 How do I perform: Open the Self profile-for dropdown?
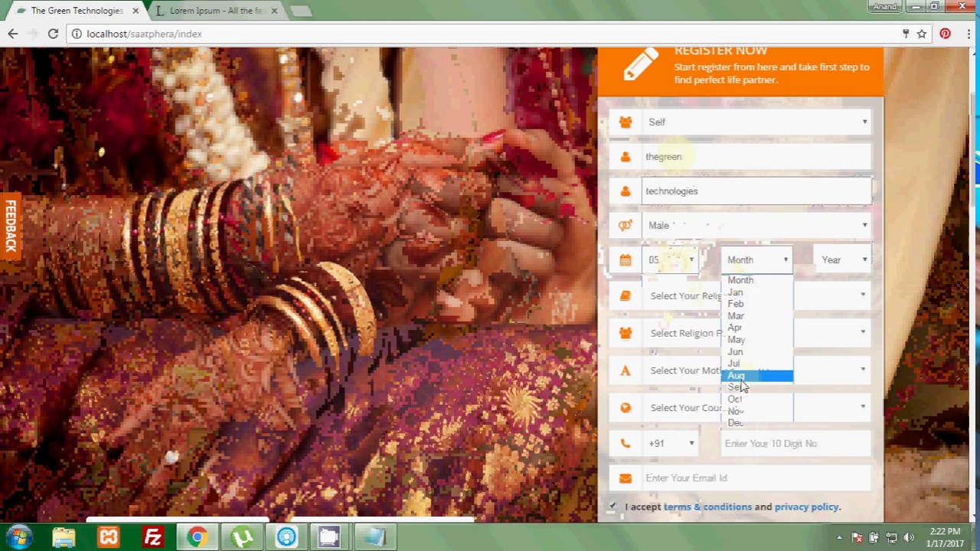[757, 122]
